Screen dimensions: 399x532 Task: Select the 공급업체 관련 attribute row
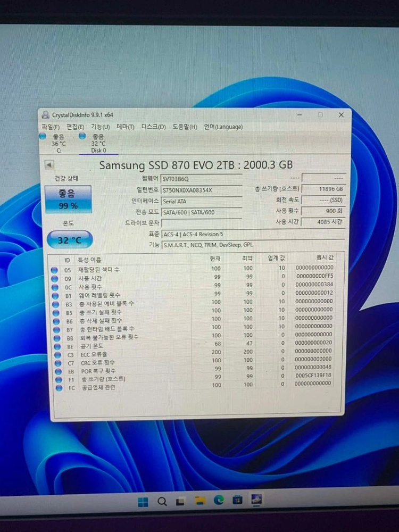[194, 386]
